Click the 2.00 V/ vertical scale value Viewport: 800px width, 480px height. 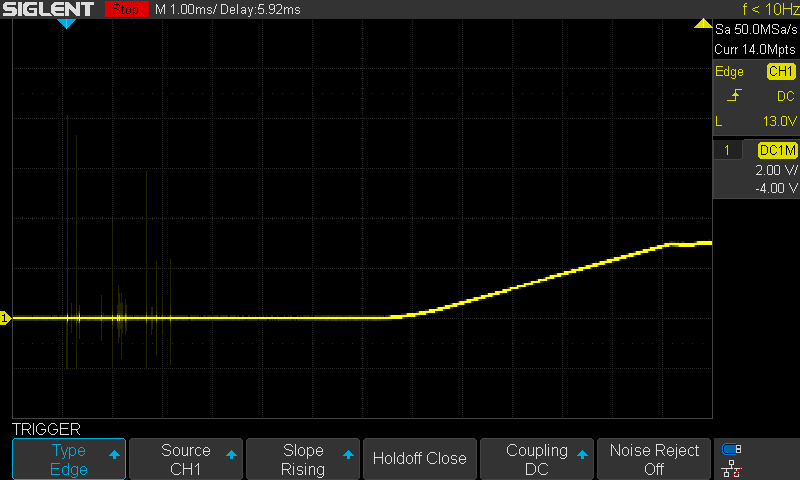click(777, 170)
